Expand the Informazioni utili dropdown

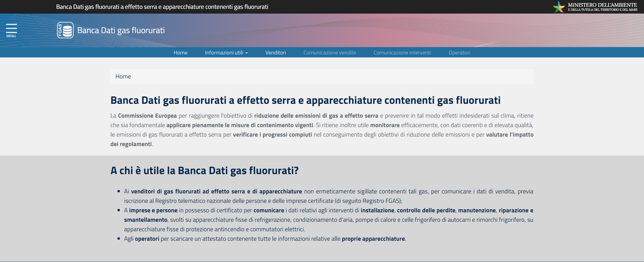click(226, 53)
